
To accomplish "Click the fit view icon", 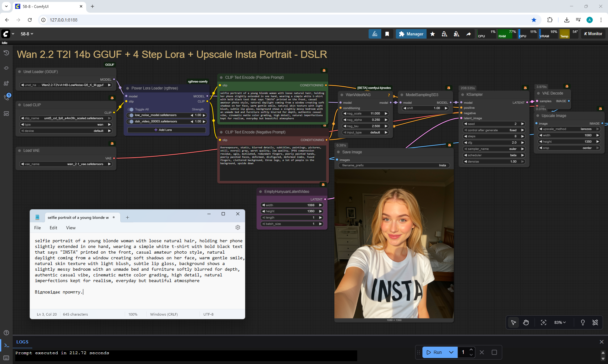I will tap(543, 322).
